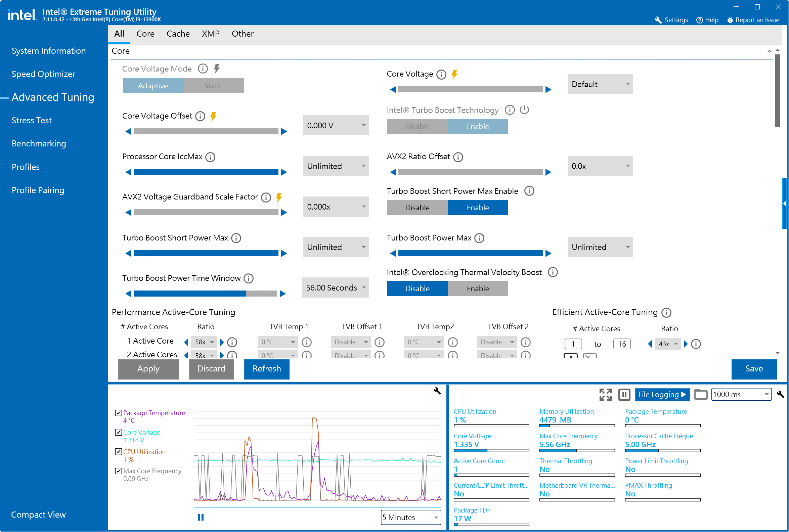
Task: Expand the monitor panel to full view
Action: click(x=605, y=395)
